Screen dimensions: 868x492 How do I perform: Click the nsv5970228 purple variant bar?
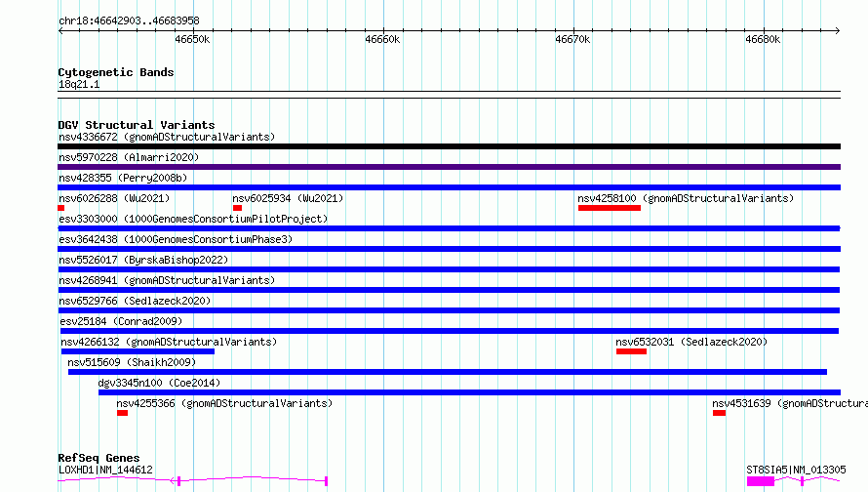point(449,167)
